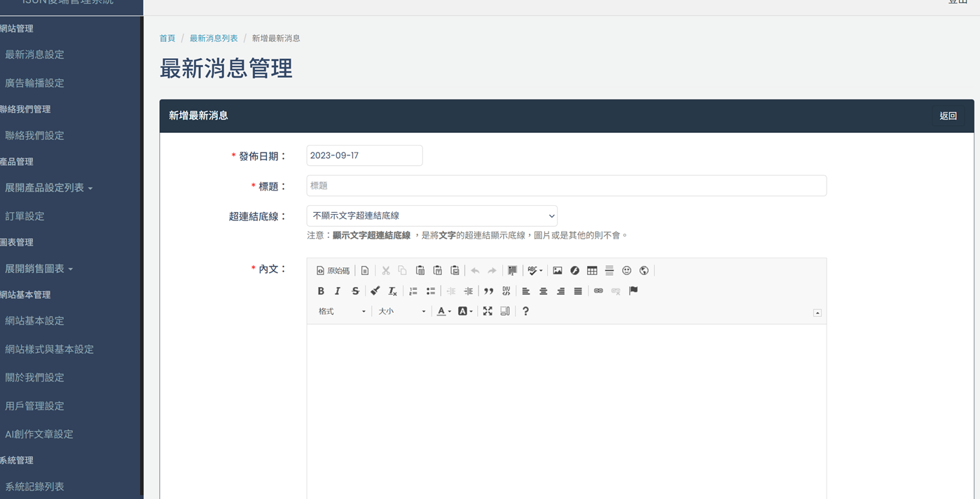The width and height of the screenshot is (980, 499).
Task: Toggle source code view (原始碼)
Action: click(333, 271)
